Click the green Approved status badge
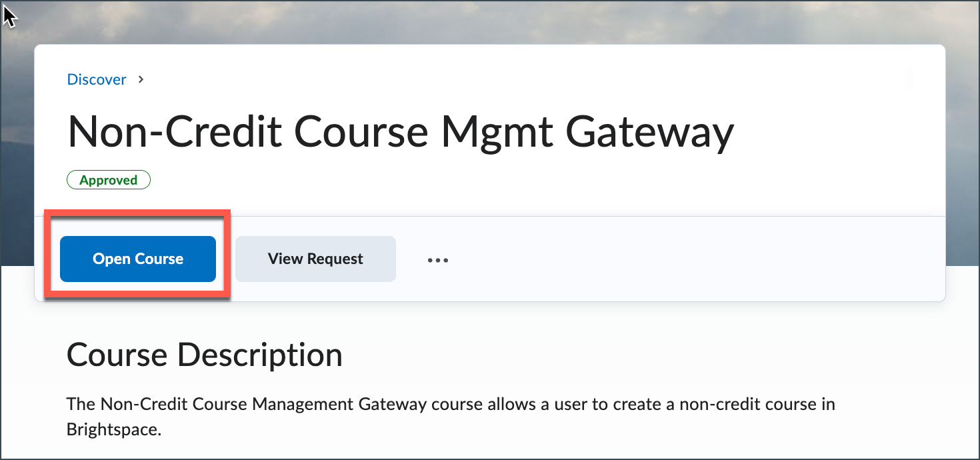This screenshot has width=980, height=460. pos(109,180)
